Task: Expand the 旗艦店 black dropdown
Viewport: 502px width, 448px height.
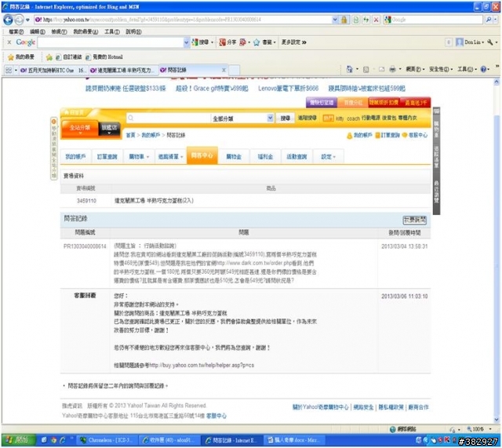Action: click(x=109, y=129)
